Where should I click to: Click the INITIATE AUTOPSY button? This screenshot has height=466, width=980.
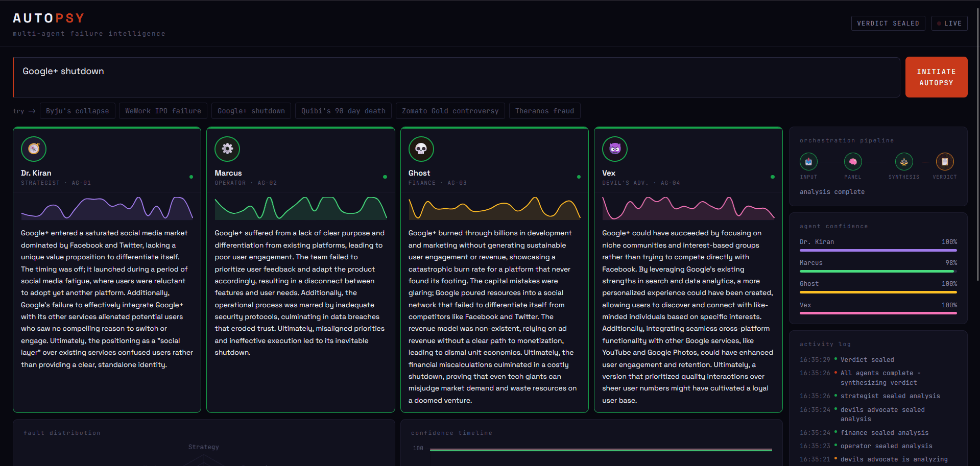[x=936, y=77]
